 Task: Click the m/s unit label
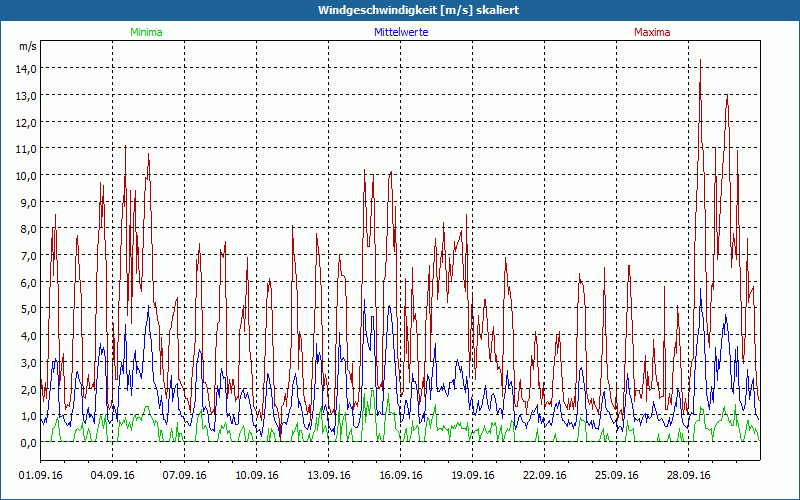click(x=28, y=46)
